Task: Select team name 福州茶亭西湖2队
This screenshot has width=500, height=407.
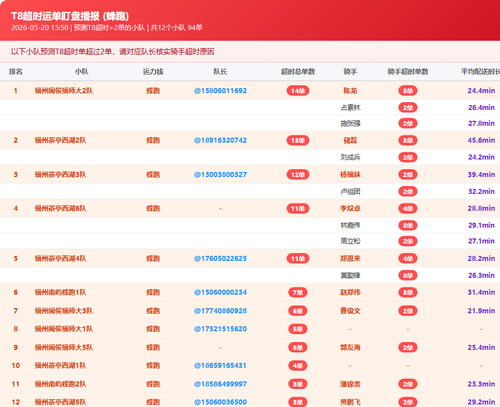Action: [60, 140]
